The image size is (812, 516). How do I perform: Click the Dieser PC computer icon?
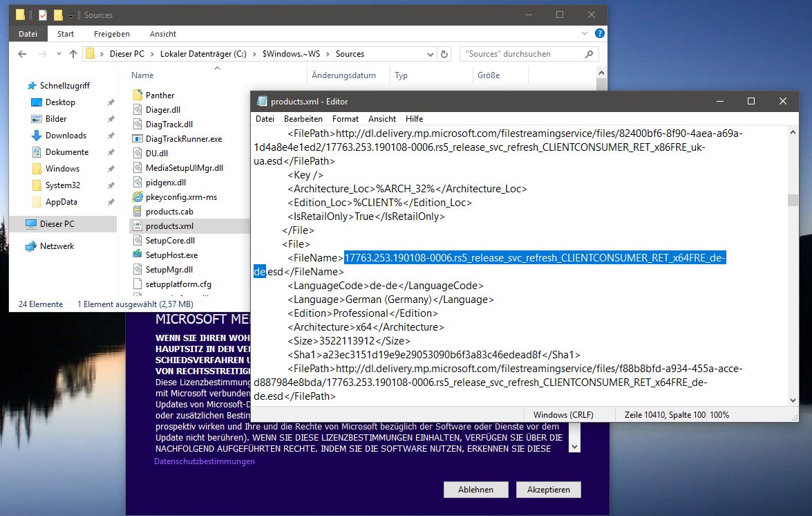[x=31, y=224]
